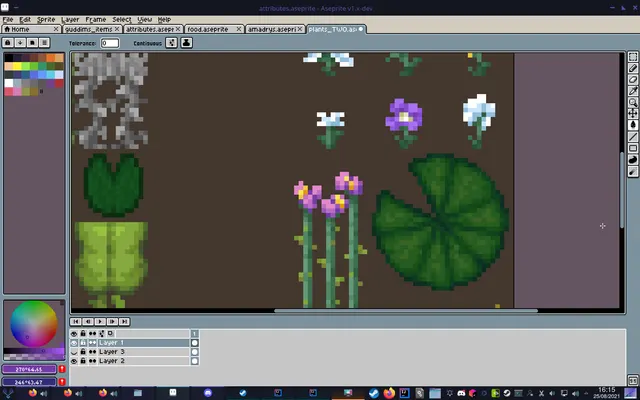Close the Home tab
The height and width of the screenshot is (400, 640).
(x=56, y=29)
